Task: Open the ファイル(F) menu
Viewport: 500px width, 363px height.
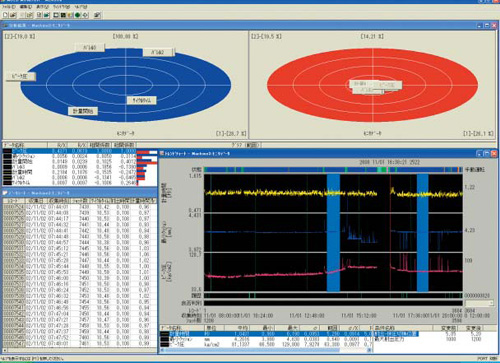Action: (x=9, y=7)
